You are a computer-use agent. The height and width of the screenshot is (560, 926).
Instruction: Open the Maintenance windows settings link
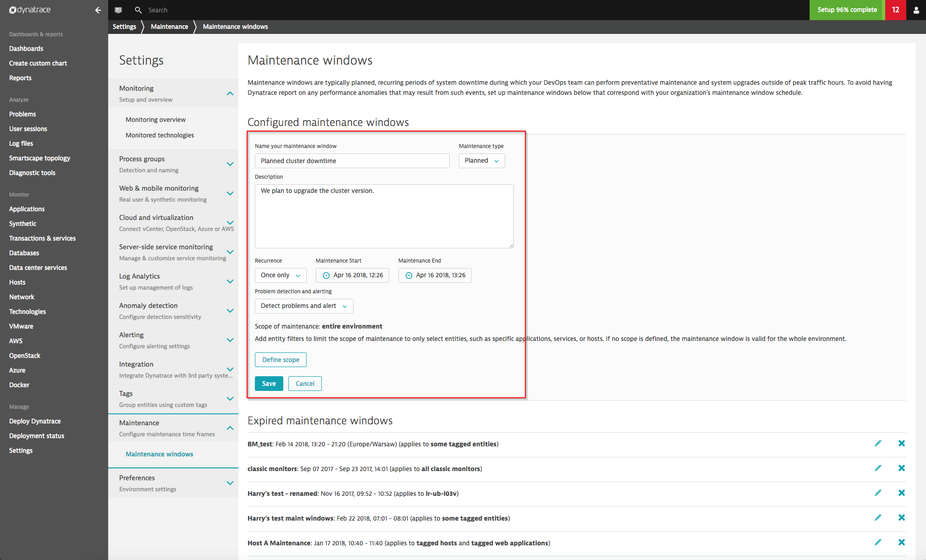(160, 454)
